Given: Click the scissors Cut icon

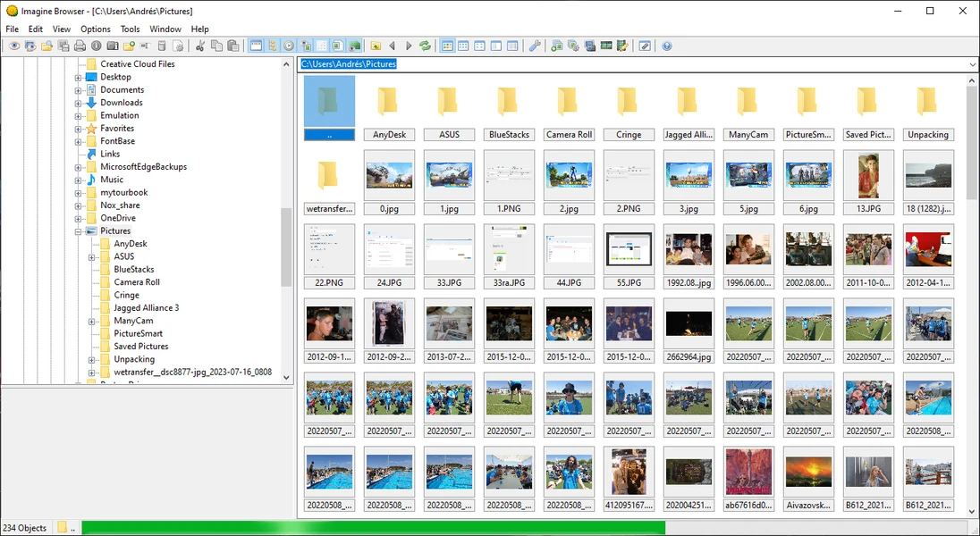Looking at the screenshot, I should point(200,46).
